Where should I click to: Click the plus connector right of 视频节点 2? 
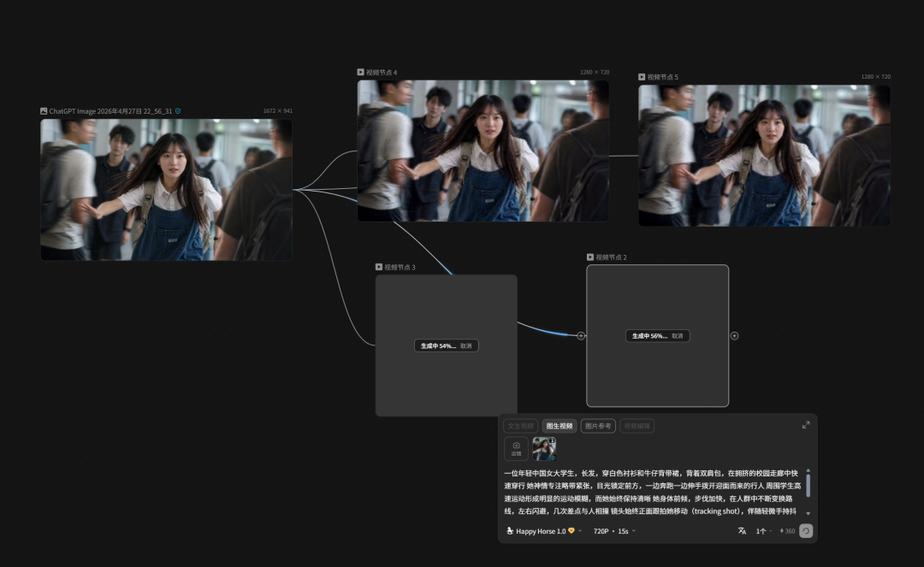[734, 336]
